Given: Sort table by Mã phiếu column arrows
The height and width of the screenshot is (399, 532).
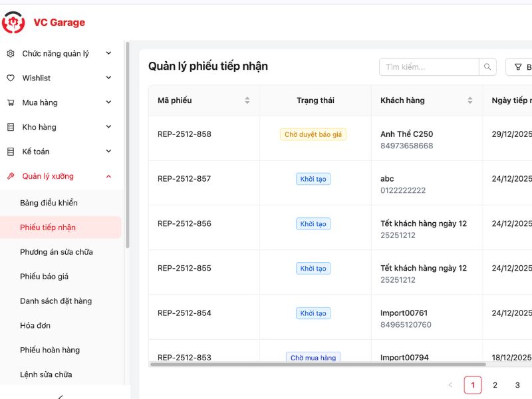Looking at the screenshot, I should coord(247,100).
